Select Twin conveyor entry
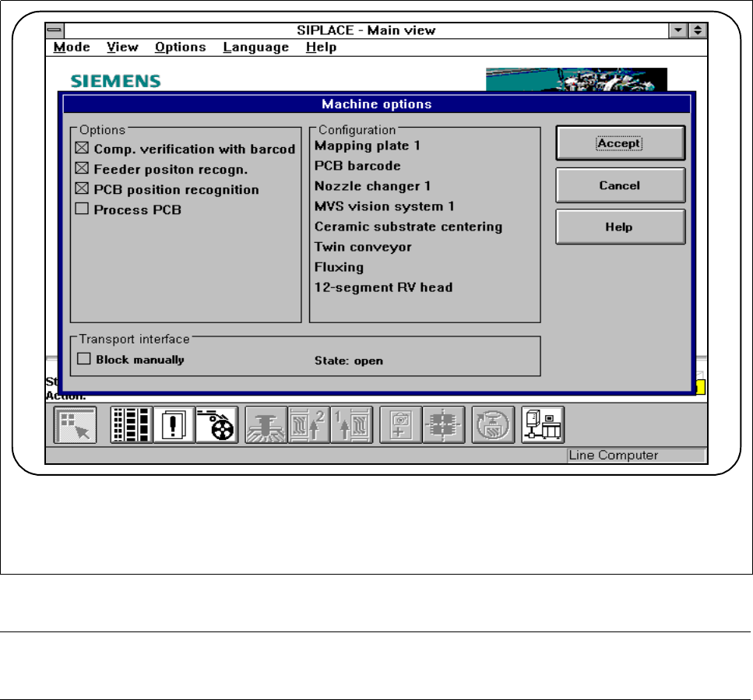This screenshot has height=700, width=753. (363, 247)
